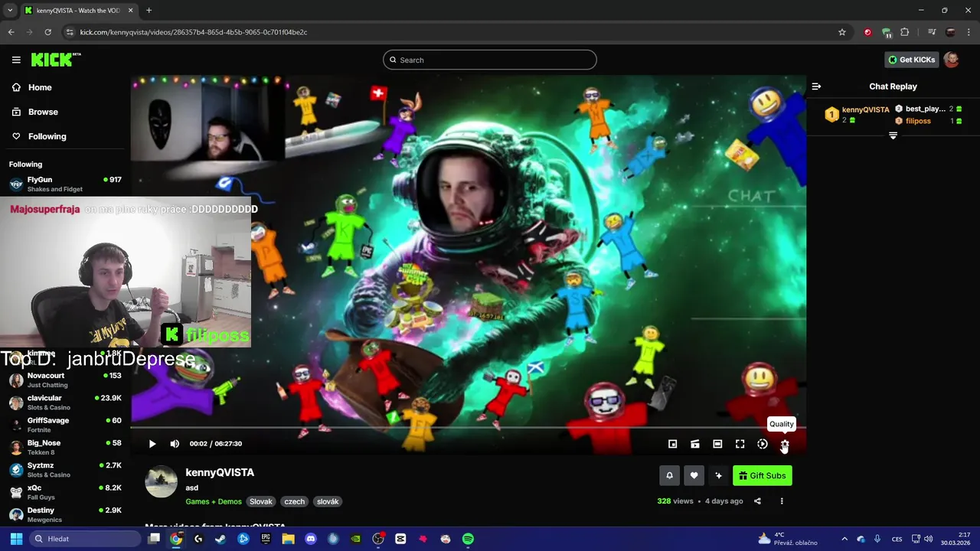The height and width of the screenshot is (551, 980).
Task: Click filiposs in top gifters
Action: click(918, 121)
